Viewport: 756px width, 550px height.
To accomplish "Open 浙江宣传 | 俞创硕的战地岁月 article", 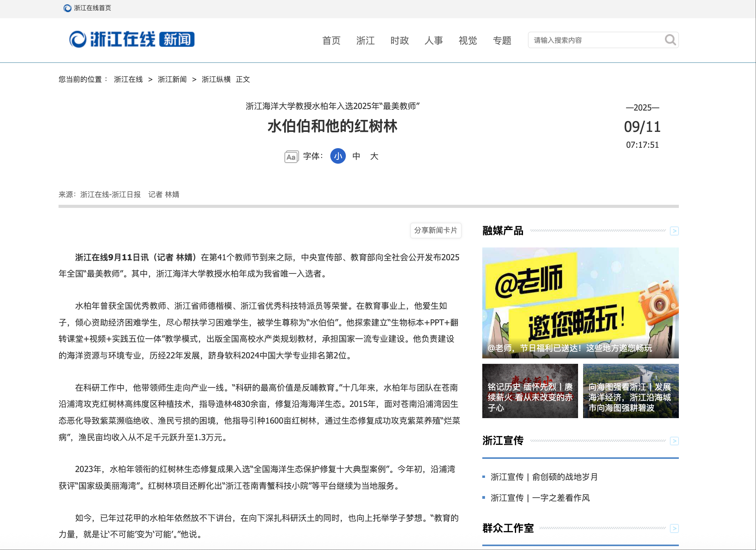I will pyautogui.click(x=544, y=477).
